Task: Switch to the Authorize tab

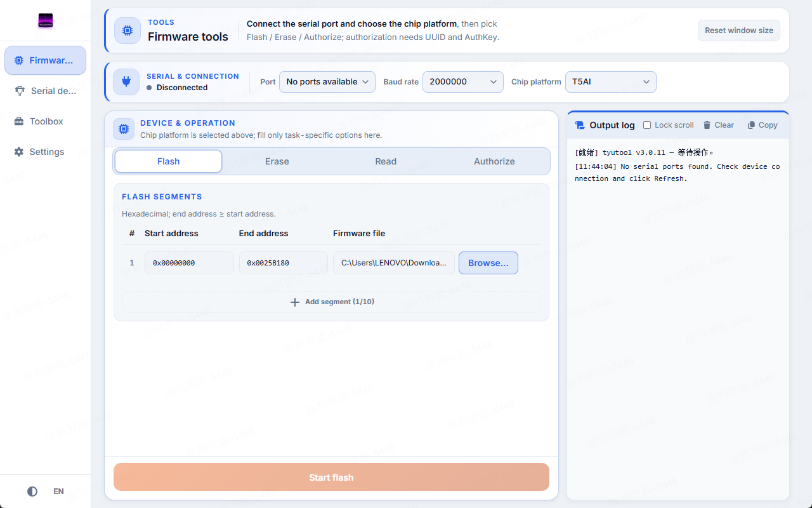Action: pyautogui.click(x=494, y=161)
